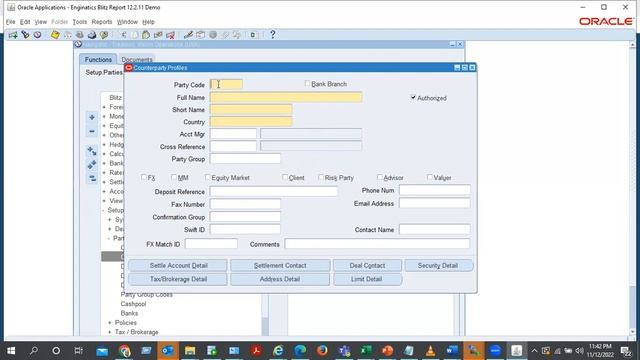Expand the Tax / Brokerage tree node
Screen dimensions: 640x360
(109, 332)
